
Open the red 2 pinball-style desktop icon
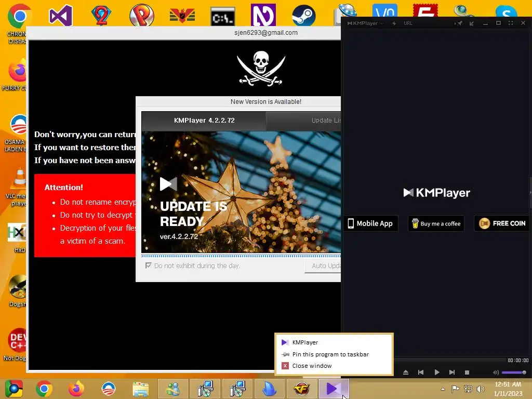coord(101,16)
